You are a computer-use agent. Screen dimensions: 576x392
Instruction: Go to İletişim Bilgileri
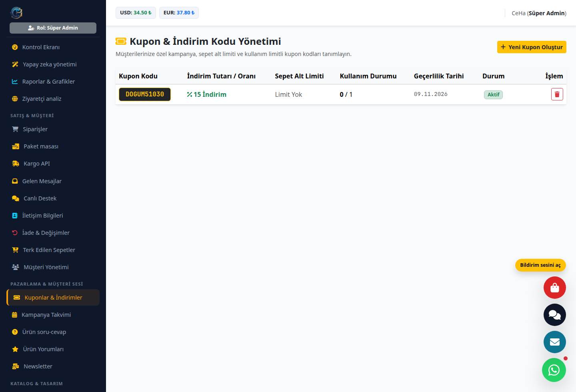[x=53, y=216]
